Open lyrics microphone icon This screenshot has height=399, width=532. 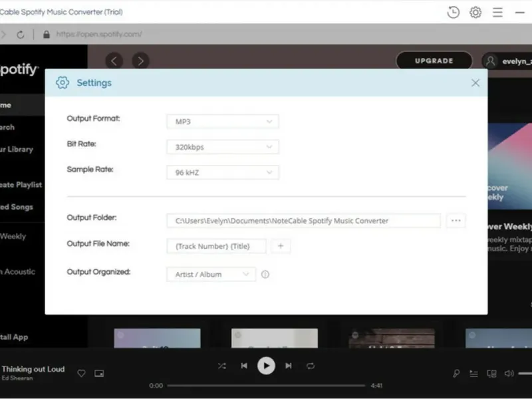[x=456, y=374]
